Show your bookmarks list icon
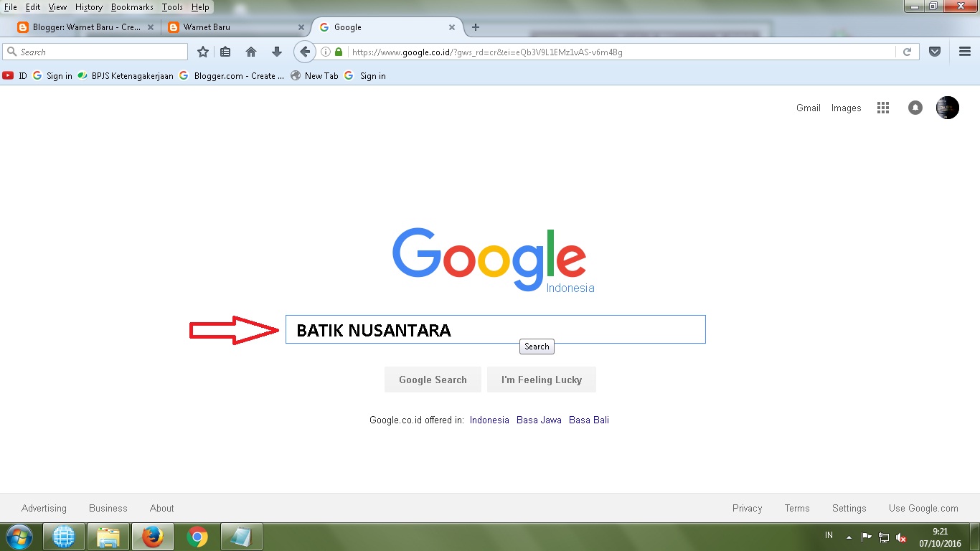 tap(225, 52)
